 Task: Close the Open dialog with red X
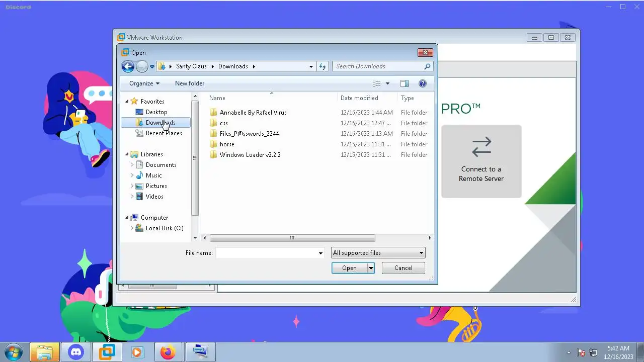(425, 52)
